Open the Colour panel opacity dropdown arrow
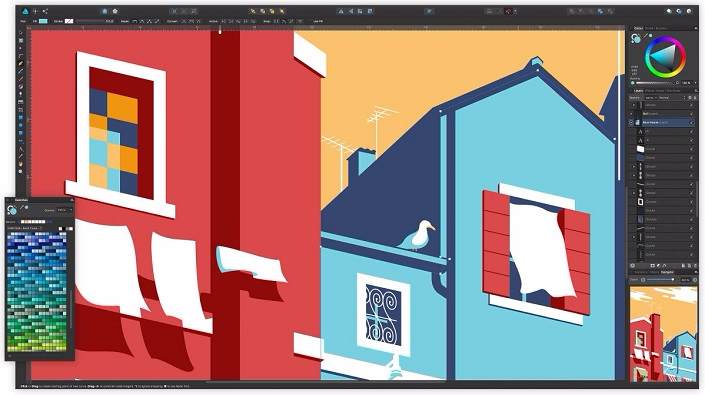The width and height of the screenshot is (705, 395). coord(695,83)
